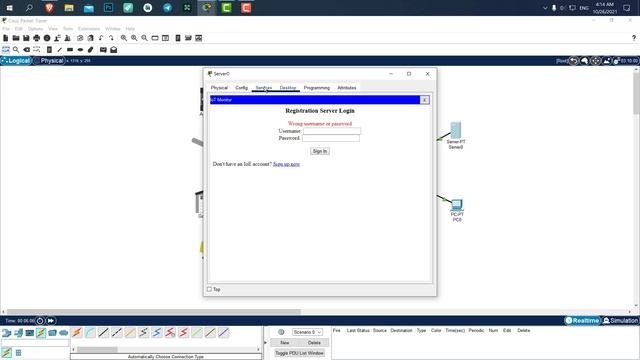This screenshot has width=640, height=360.
Task: Click the New file icon in main toolbar
Action: coord(6,38)
